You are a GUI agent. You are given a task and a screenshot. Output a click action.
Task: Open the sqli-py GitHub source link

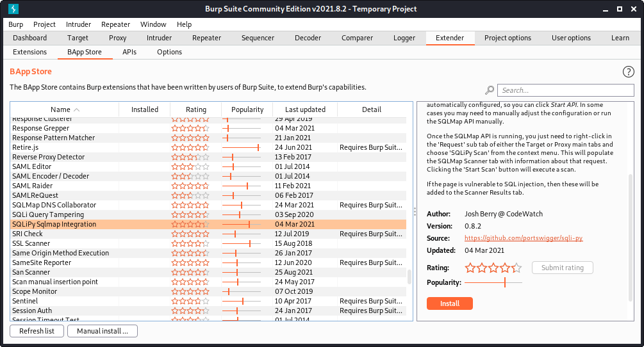coord(524,238)
